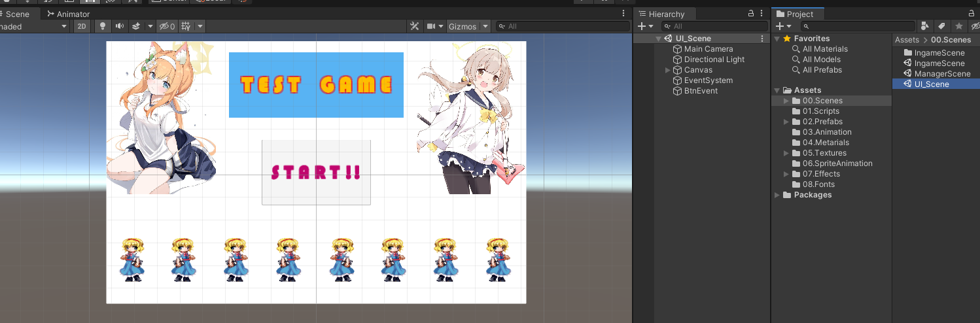Select the ManagerScene scene file
Viewport: 980px width, 323px height.
point(936,74)
